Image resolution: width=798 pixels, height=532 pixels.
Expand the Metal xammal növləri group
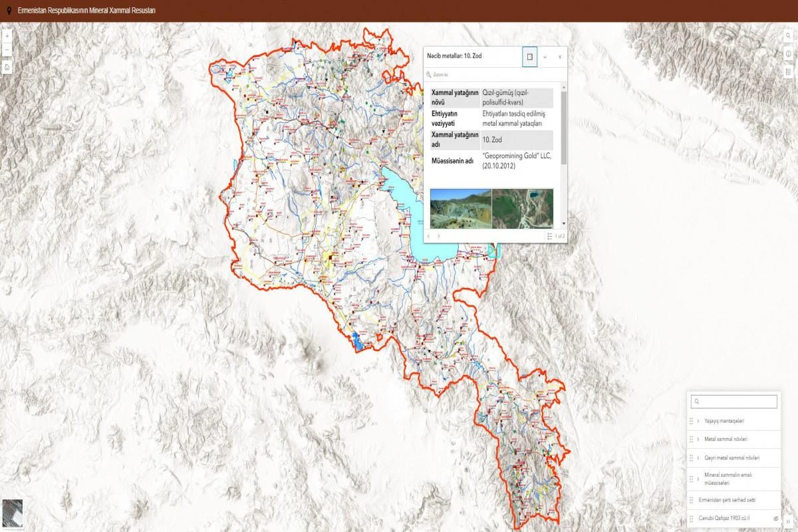pyautogui.click(x=698, y=440)
